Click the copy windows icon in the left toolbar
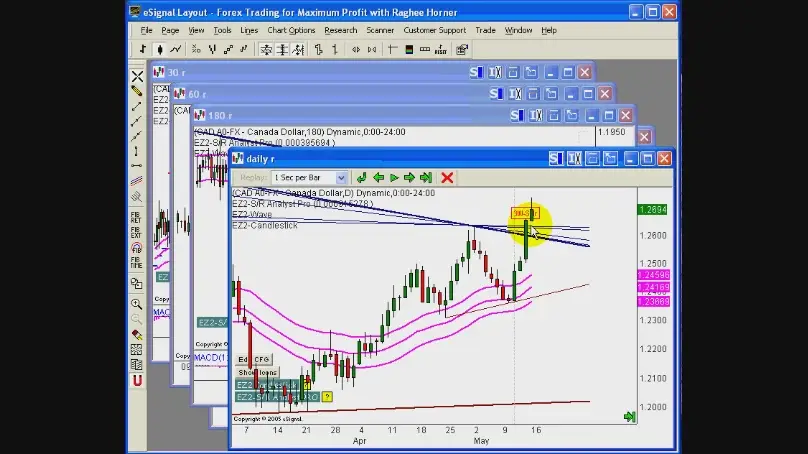 click(136, 283)
